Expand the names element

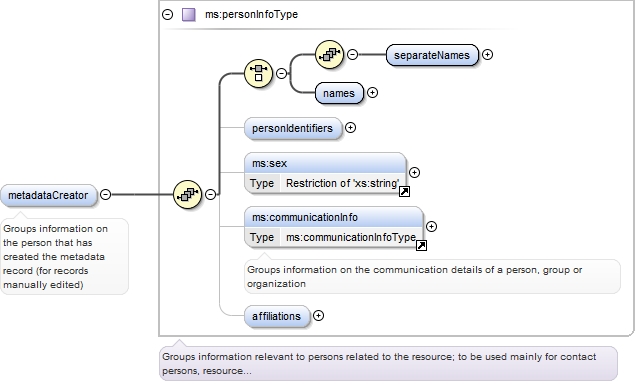click(x=372, y=92)
